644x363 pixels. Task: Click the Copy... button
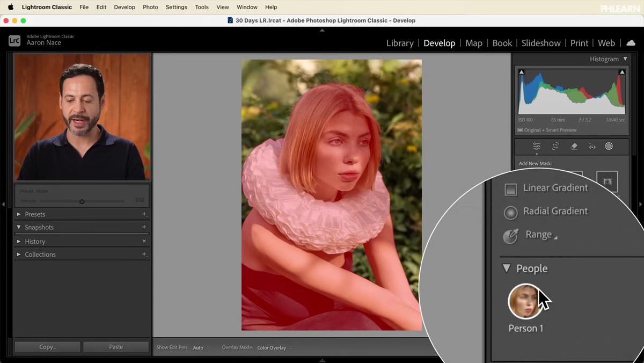click(x=47, y=347)
